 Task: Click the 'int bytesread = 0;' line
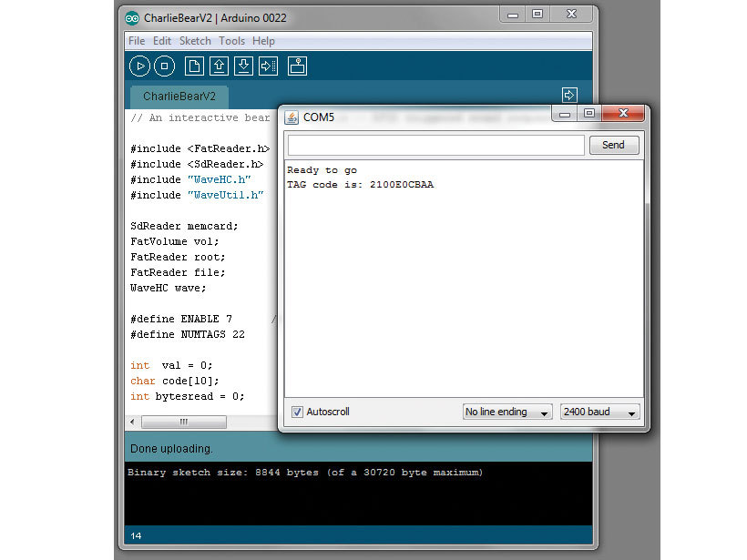click(188, 396)
